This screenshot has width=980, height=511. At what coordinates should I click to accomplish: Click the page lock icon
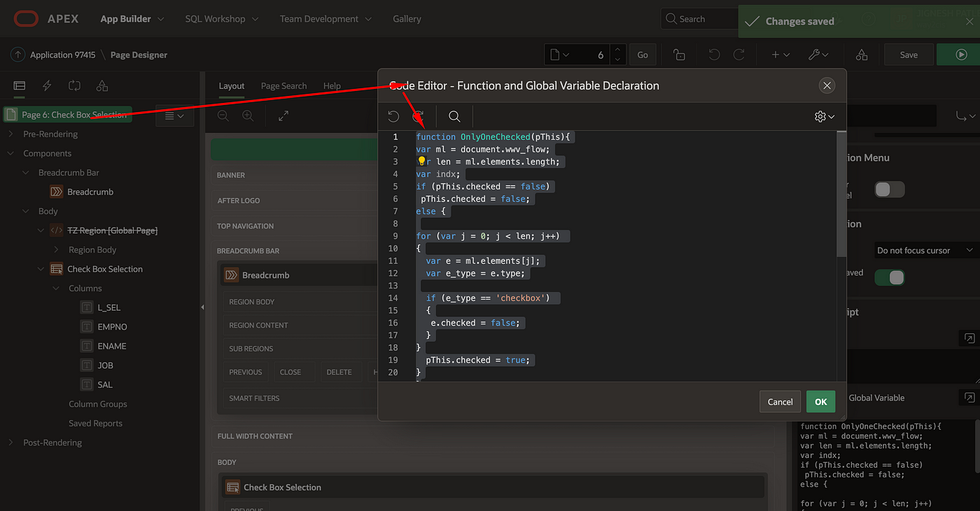(678, 55)
